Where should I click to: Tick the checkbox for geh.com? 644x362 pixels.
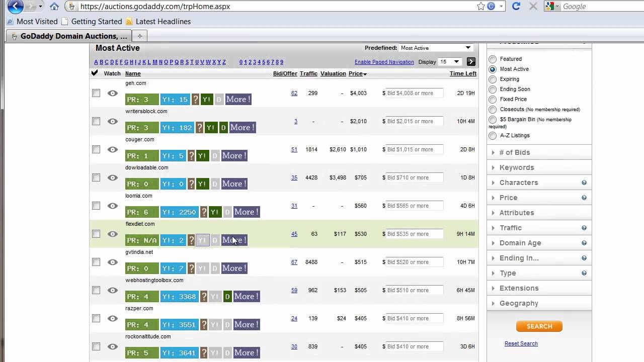pyautogui.click(x=96, y=93)
